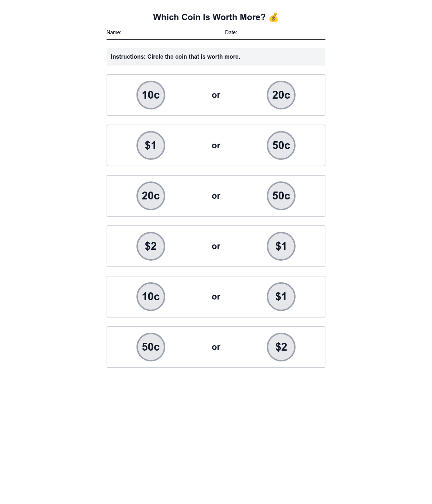This screenshot has height=504, width=432.
Task: Circle the 10c coin in the fifth row
Action: tap(151, 297)
